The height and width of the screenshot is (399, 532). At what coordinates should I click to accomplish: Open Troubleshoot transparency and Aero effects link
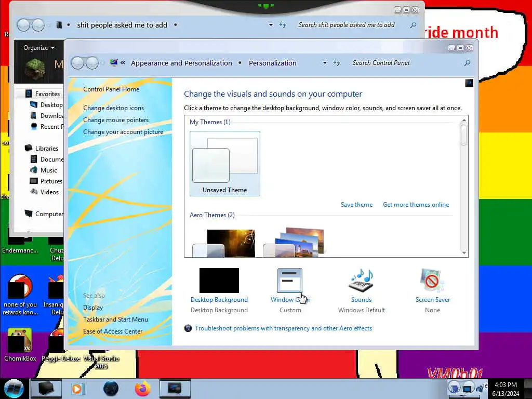coord(283,328)
